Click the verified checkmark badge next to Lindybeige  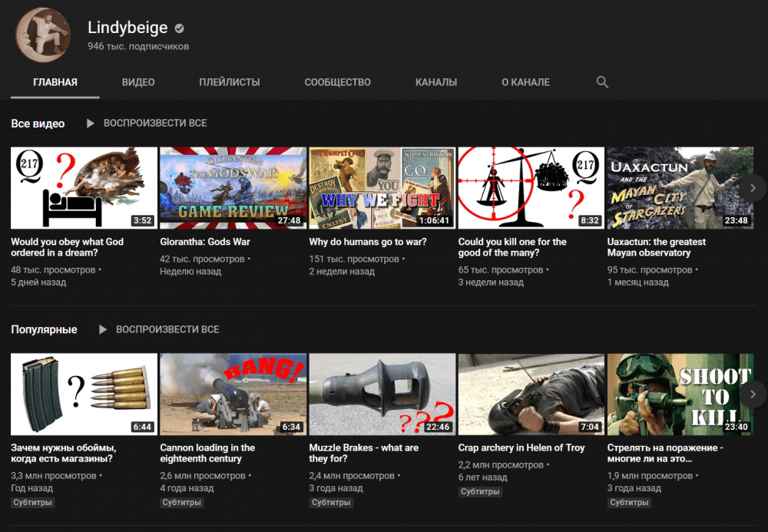pos(179,28)
